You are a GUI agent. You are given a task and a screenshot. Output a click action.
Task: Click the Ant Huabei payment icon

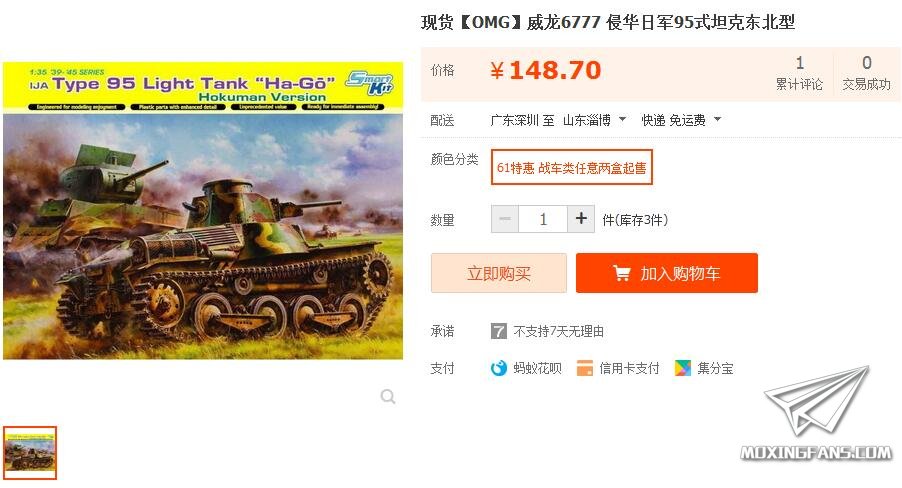[498, 368]
